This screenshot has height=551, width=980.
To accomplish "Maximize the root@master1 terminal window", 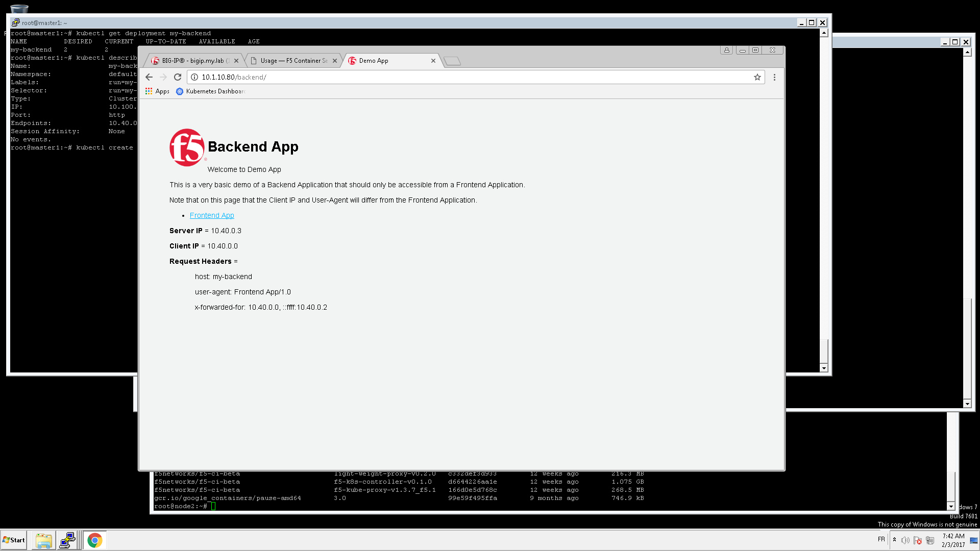I will (812, 22).
